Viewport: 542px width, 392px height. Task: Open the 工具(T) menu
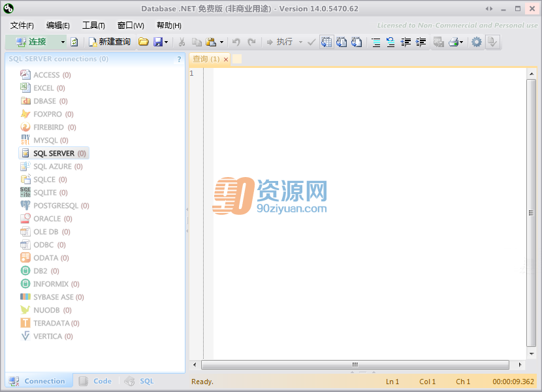(93, 25)
